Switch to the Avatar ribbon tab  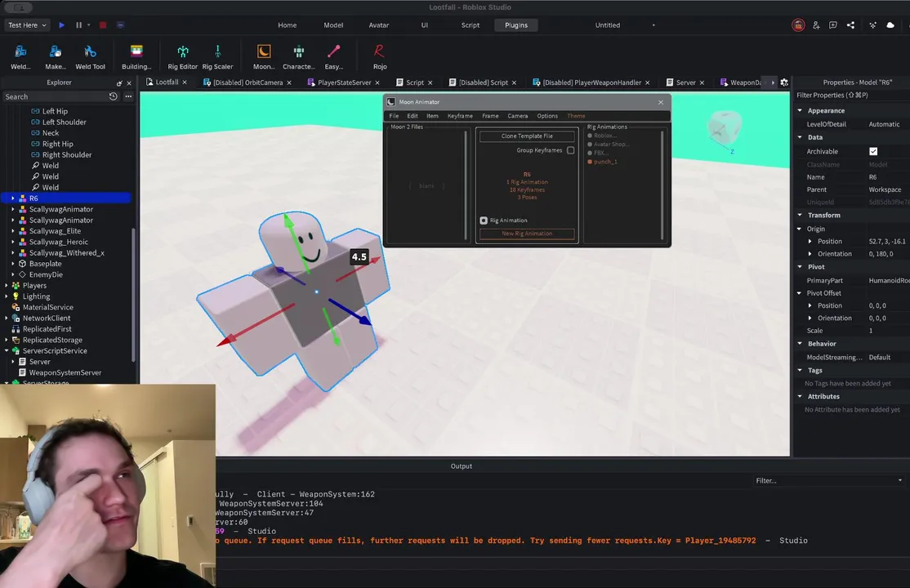click(x=379, y=25)
